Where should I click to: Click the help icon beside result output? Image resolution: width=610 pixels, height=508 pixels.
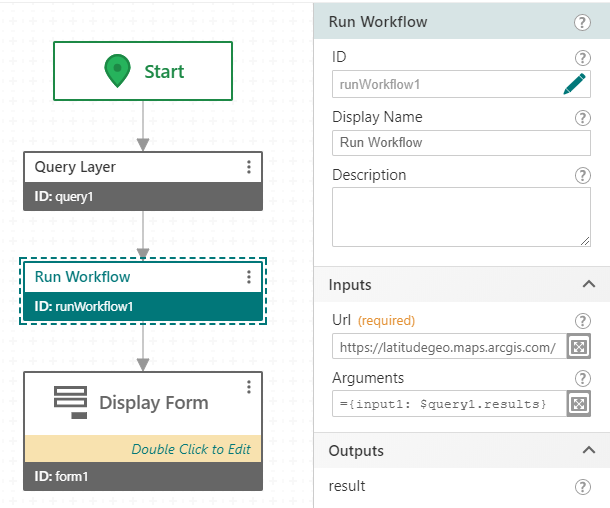tap(582, 487)
